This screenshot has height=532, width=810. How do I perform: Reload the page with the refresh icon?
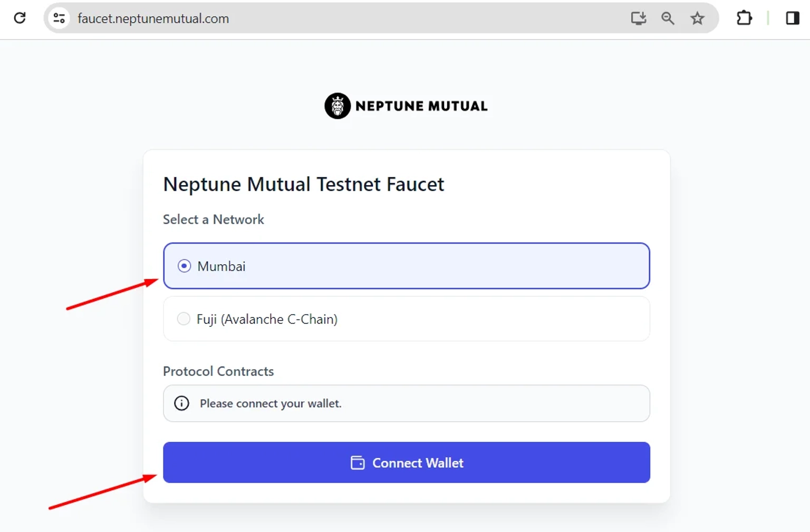(x=20, y=18)
